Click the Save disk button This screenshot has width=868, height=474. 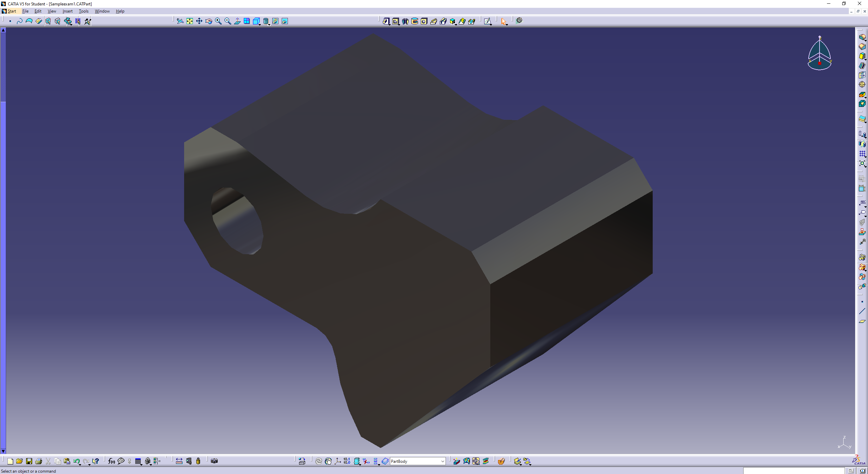coord(29,461)
